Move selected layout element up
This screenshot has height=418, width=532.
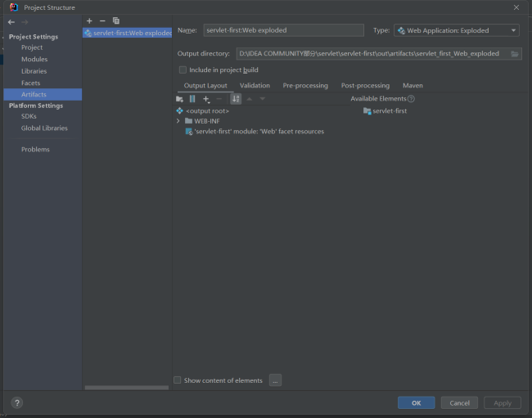click(250, 99)
